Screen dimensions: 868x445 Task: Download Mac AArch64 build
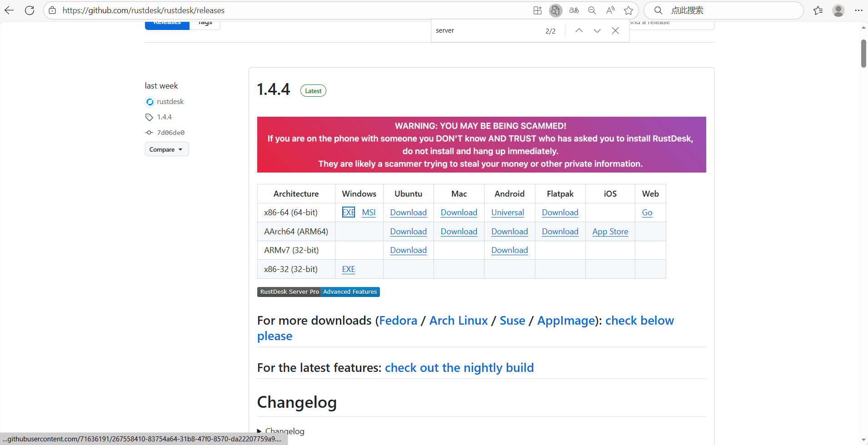click(x=459, y=232)
